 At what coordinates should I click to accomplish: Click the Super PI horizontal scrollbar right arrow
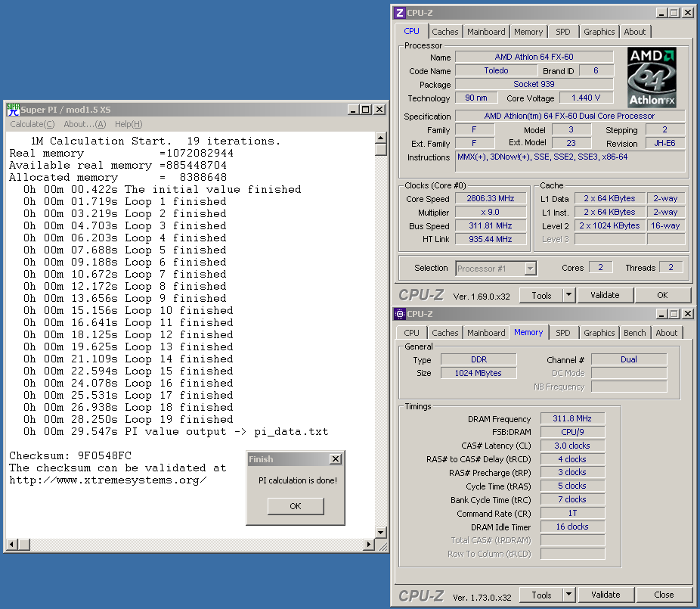click(370, 544)
